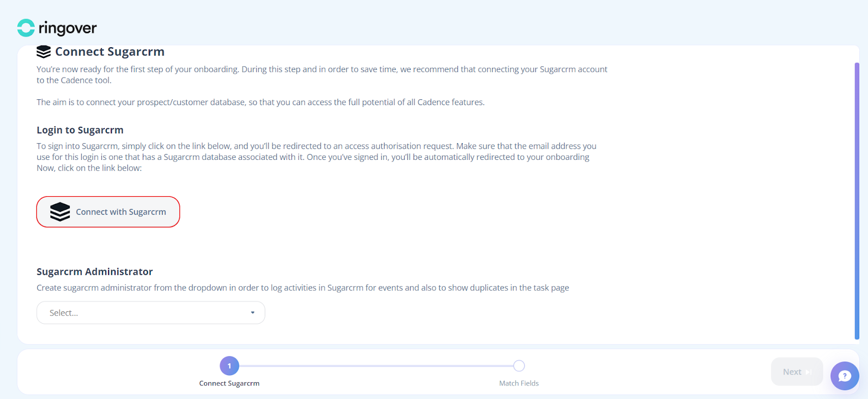Screen dimensions: 868x399
Task: Click the Connect Sugarcrm step label
Action: pyautogui.click(x=229, y=383)
